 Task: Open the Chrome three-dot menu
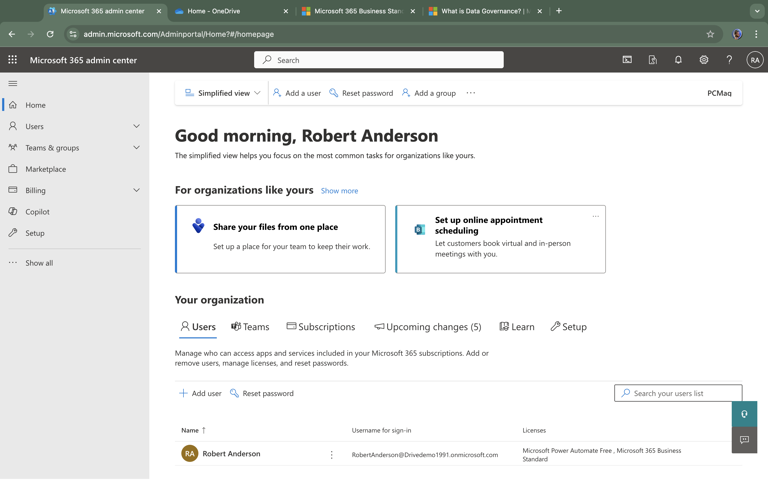click(x=756, y=34)
